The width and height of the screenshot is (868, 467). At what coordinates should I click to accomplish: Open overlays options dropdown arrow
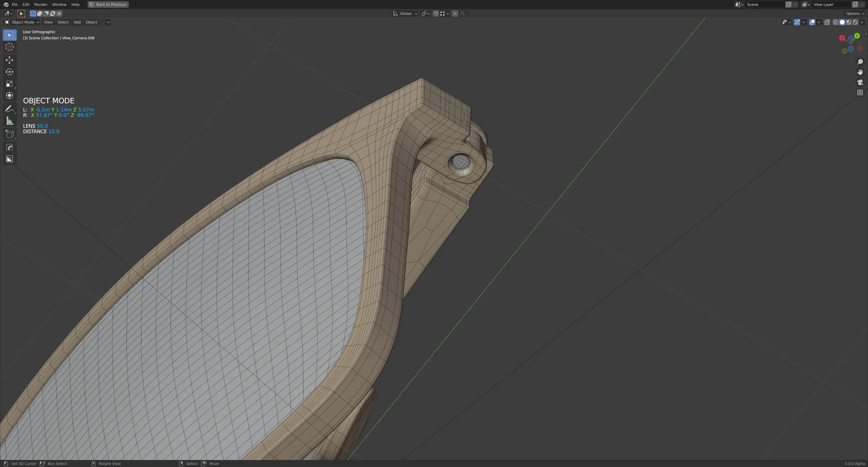pos(819,22)
